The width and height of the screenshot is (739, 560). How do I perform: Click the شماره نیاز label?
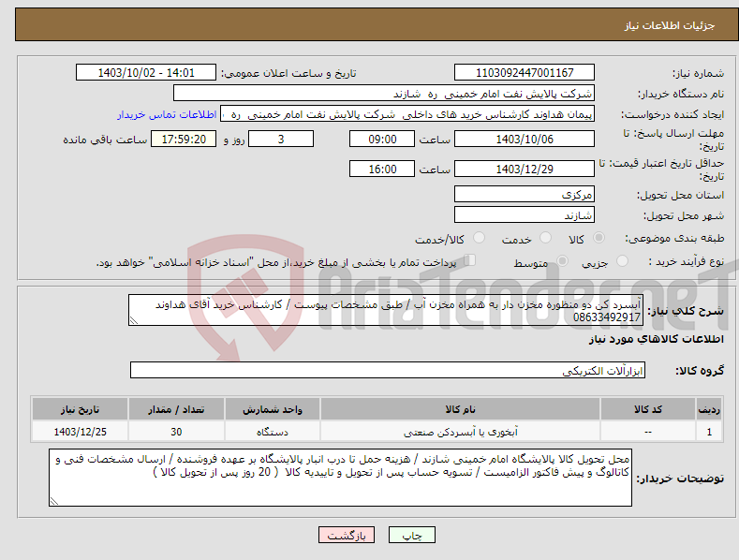coord(698,73)
